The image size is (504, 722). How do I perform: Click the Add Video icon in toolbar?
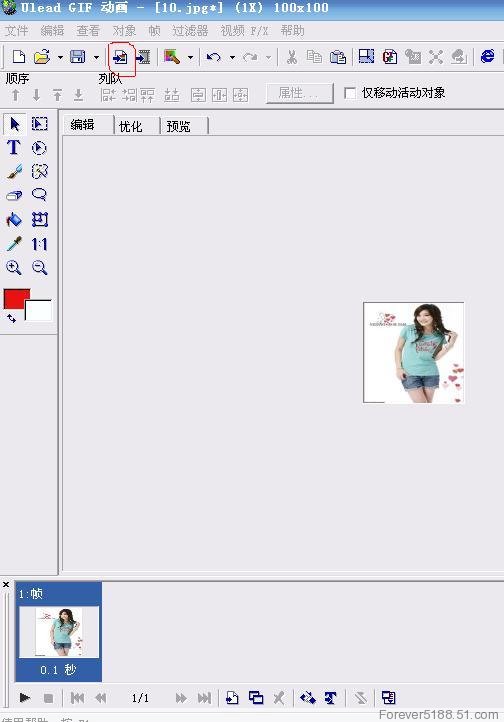click(143, 57)
